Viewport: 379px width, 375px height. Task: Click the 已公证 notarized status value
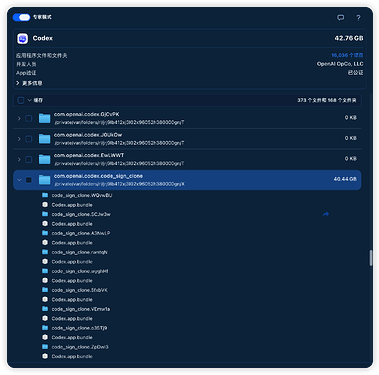tap(356, 73)
